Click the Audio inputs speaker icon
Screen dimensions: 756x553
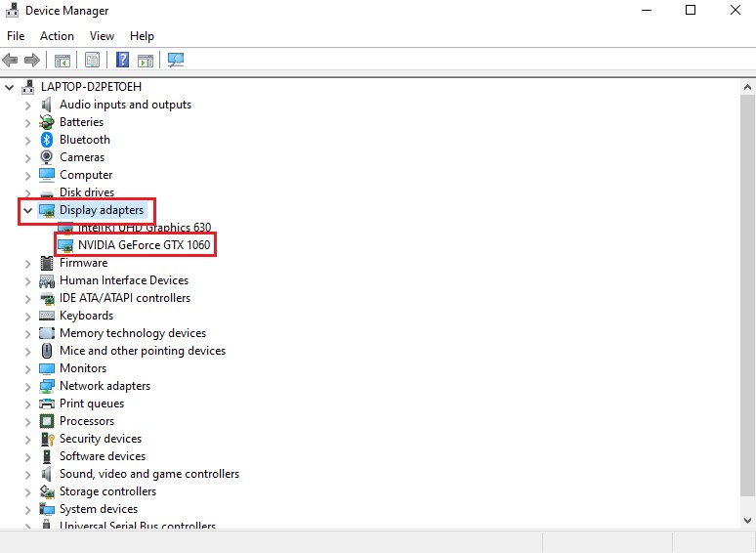click(46, 105)
